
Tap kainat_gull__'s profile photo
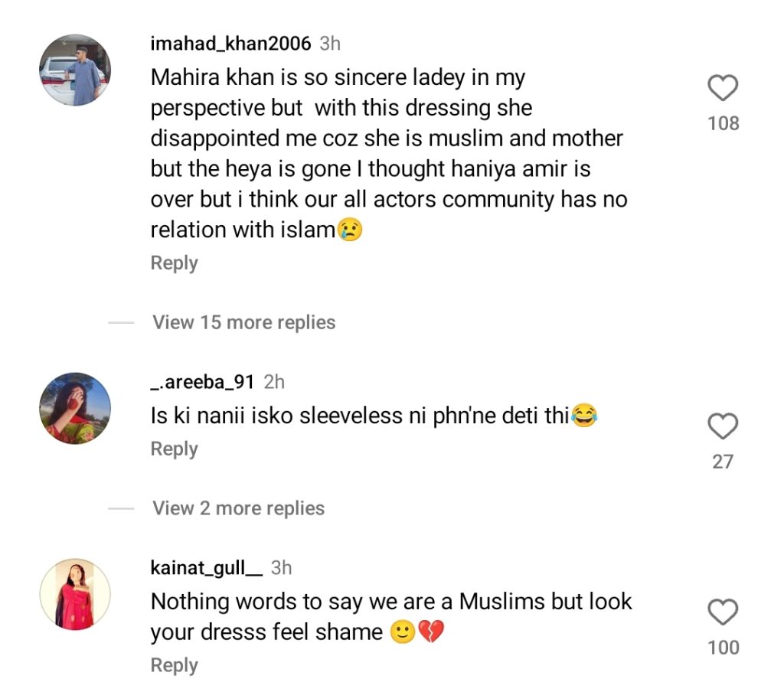coord(75,594)
